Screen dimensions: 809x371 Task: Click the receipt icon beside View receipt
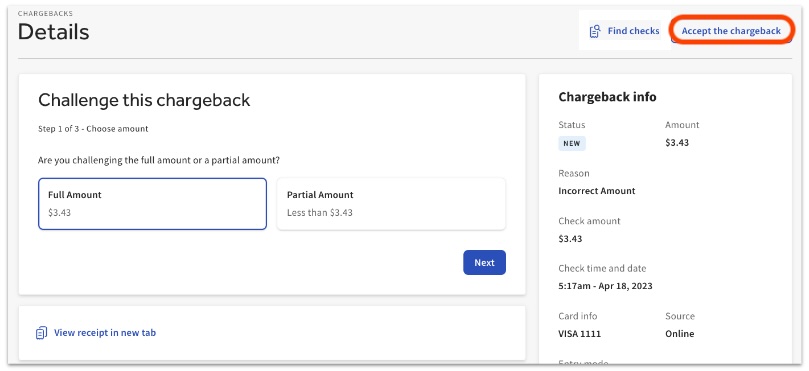coord(41,333)
